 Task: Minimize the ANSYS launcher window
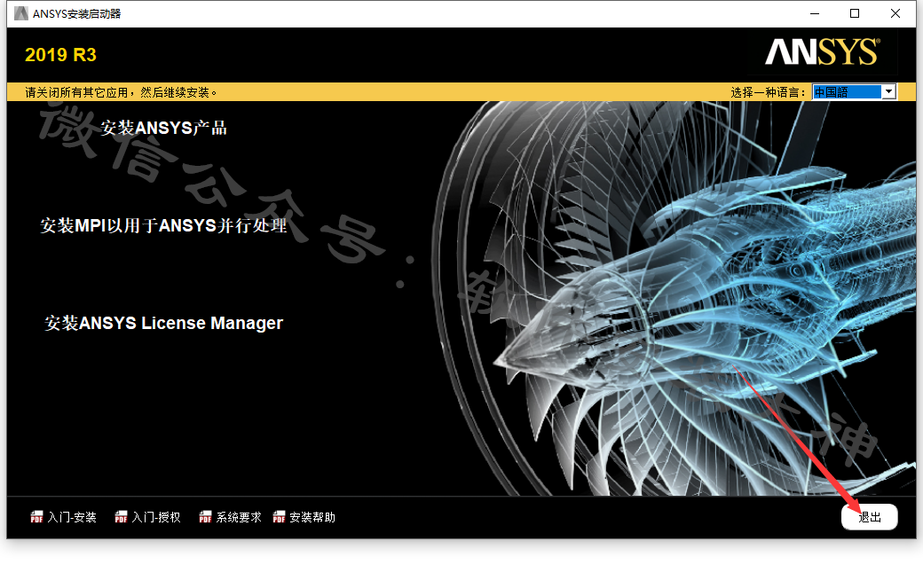coord(815,13)
